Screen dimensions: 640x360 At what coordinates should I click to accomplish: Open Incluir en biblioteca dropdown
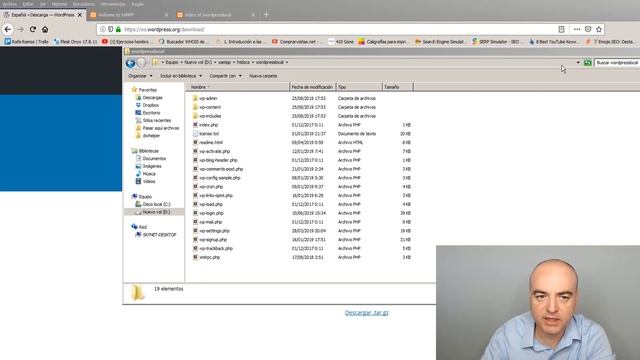click(181, 76)
